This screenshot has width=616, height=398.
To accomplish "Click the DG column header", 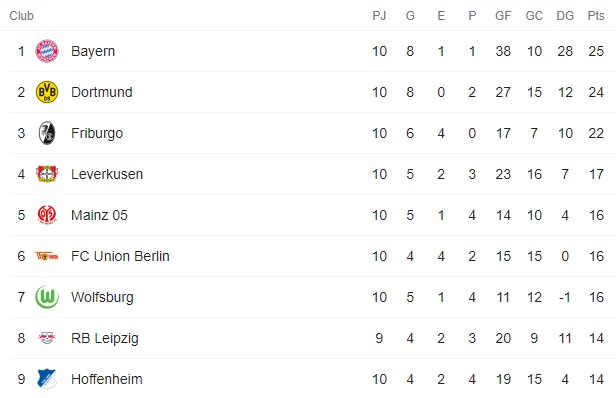I will coord(565,16).
